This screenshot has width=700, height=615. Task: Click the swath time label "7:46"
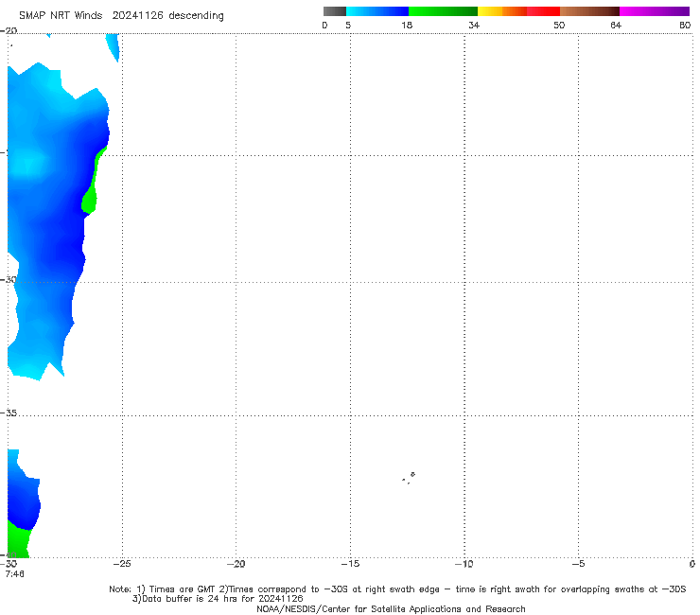pos(15,573)
